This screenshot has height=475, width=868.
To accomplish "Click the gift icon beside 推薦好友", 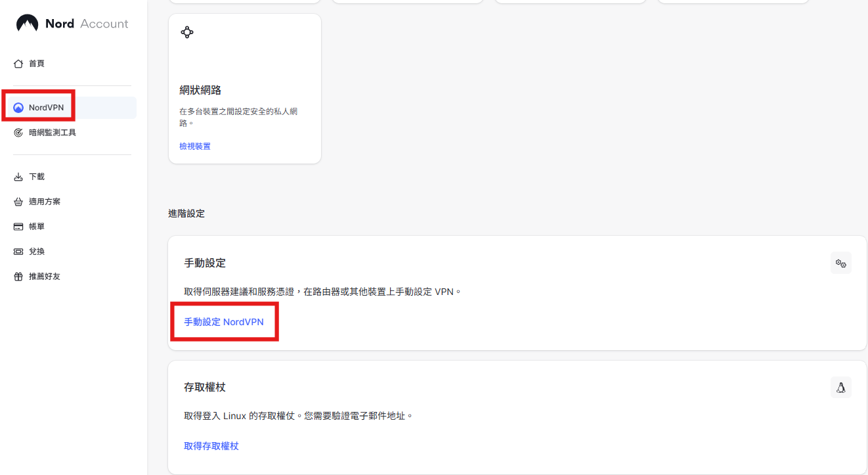I will click(18, 277).
